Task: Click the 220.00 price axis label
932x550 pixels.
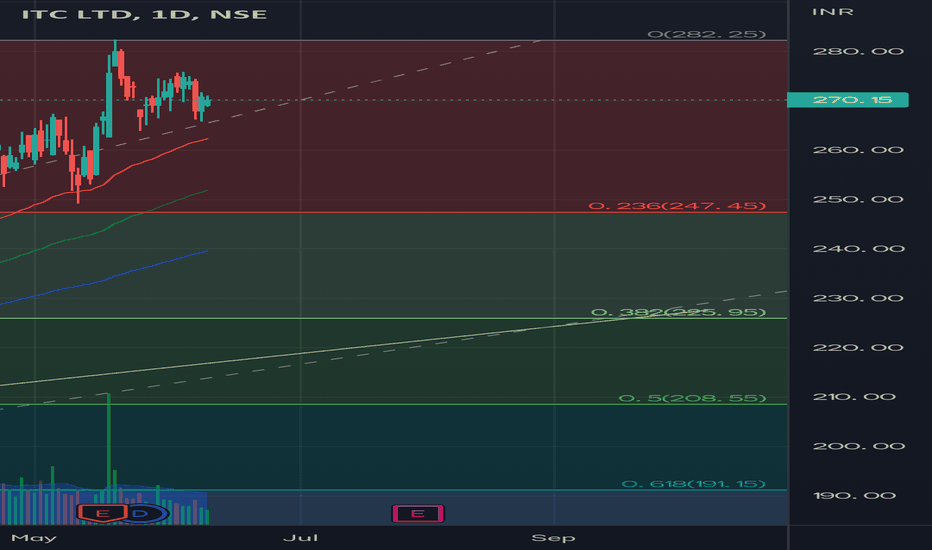Action: tap(858, 348)
